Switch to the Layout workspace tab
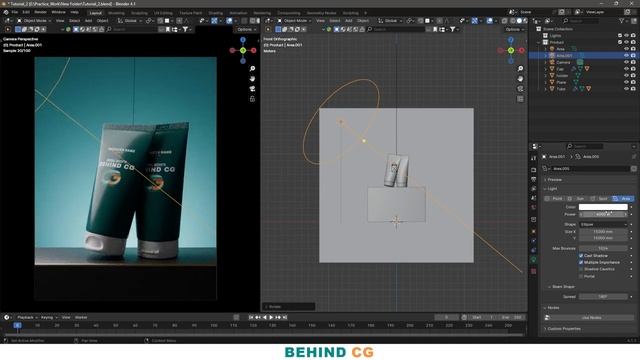The image size is (640, 360). tap(96, 13)
